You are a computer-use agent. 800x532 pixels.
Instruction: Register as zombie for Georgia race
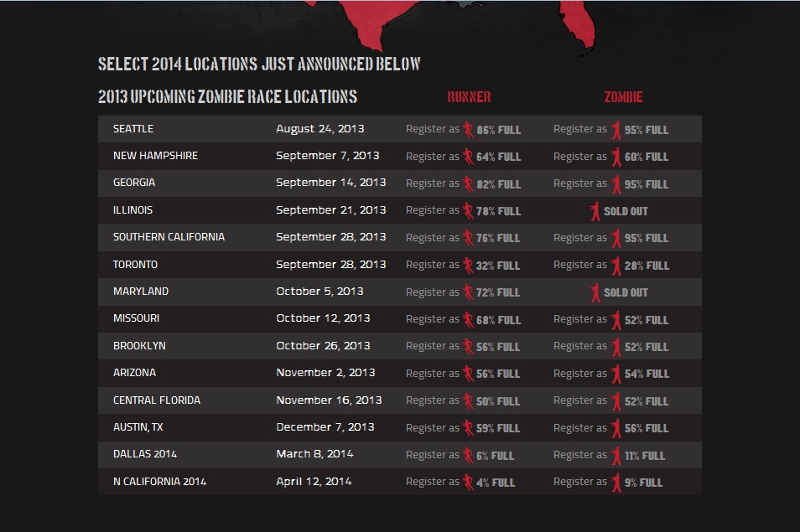[x=610, y=184]
